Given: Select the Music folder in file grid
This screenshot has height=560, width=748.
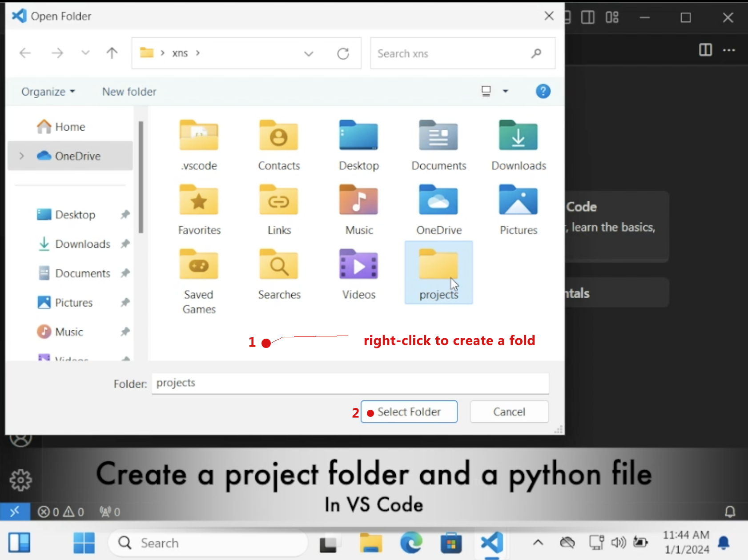Looking at the screenshot, I should pos(359,210).
